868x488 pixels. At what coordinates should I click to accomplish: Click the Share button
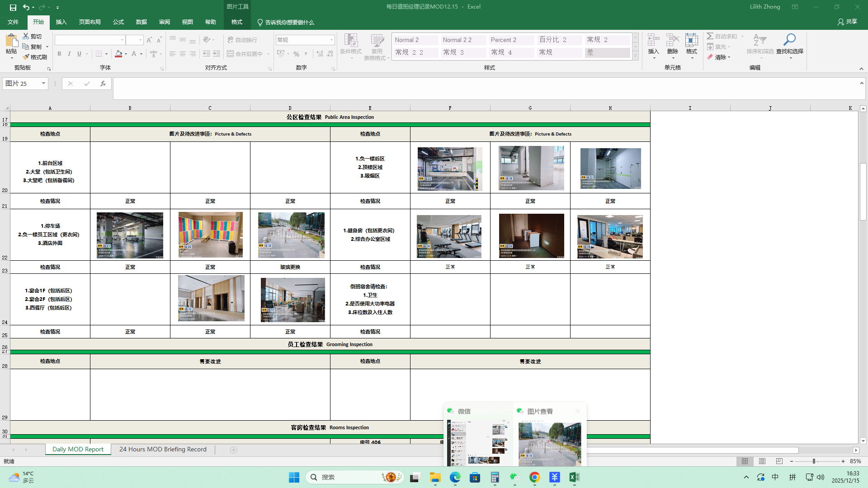pos(847,22)
